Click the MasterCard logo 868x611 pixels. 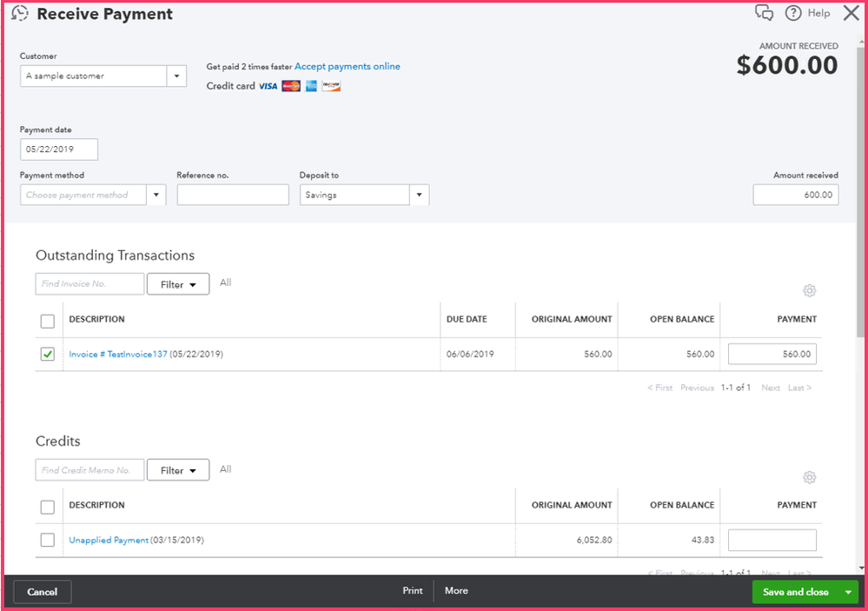click(x=291, y=86)
